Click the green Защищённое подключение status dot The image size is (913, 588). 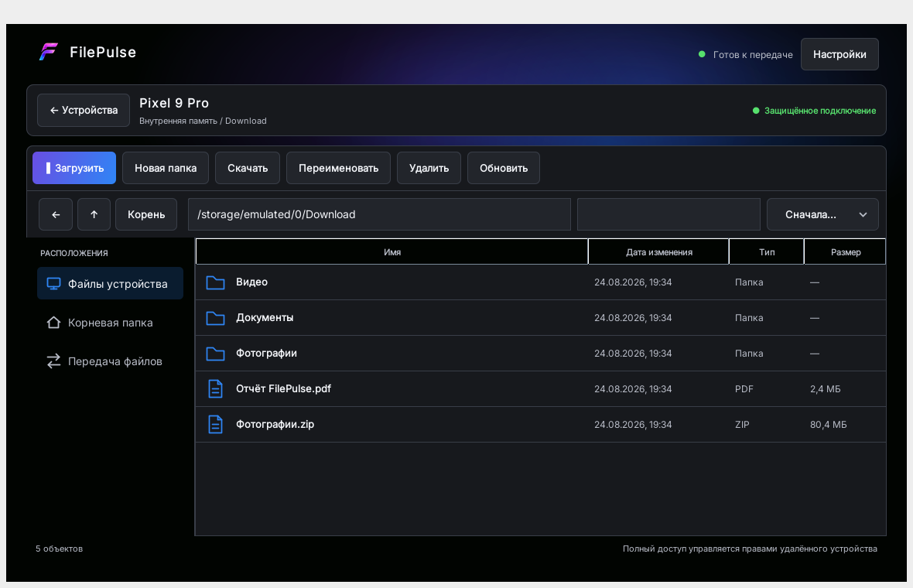(756, 111)
